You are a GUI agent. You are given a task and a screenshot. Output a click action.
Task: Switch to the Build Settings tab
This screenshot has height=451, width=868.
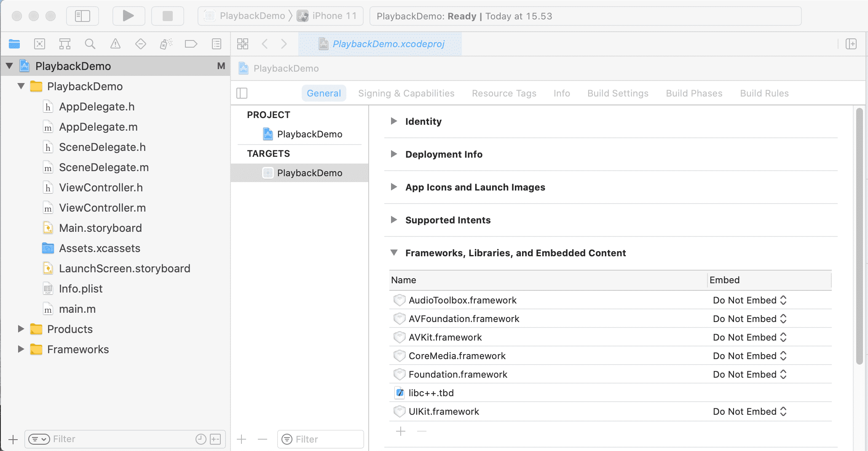618,93
